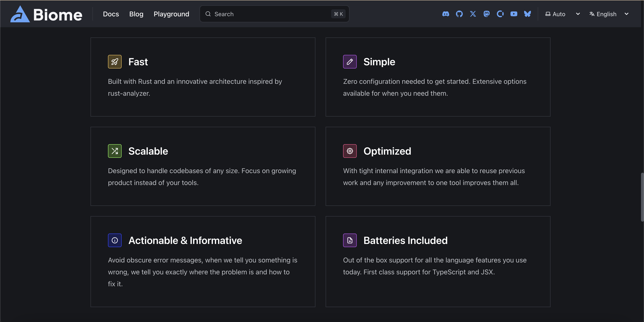This screenshot has width=644, height=322.
Task: Go to the Blog page
Action: point(136,14)
